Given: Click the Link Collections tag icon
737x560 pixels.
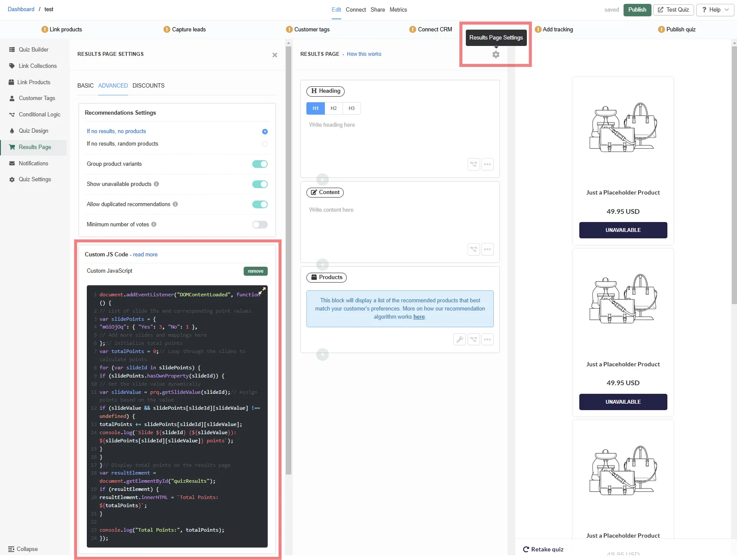Looking at the screenshot, I should (12, 66).
